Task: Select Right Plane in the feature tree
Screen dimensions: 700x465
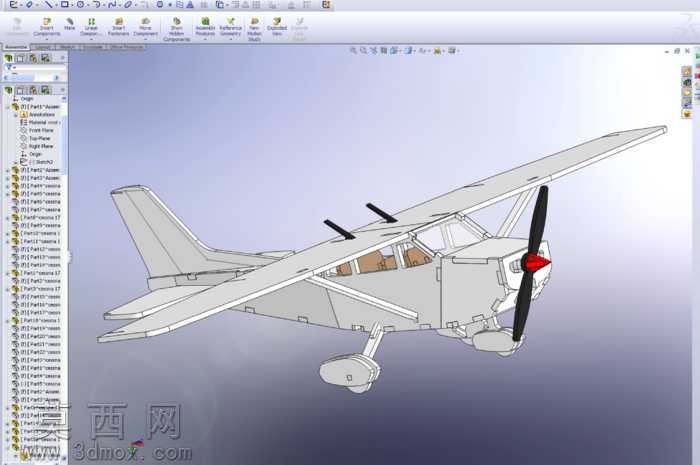Action: (41, 146)
